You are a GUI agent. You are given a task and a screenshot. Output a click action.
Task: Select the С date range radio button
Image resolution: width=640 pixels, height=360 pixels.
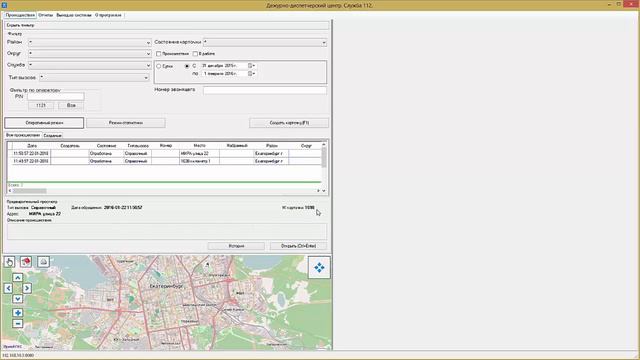tap(187, 66)
